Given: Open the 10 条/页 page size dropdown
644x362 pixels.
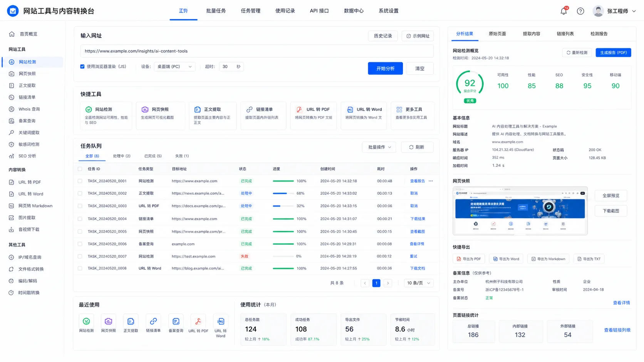Looking at the screenshot, I should tap(418, 283).
